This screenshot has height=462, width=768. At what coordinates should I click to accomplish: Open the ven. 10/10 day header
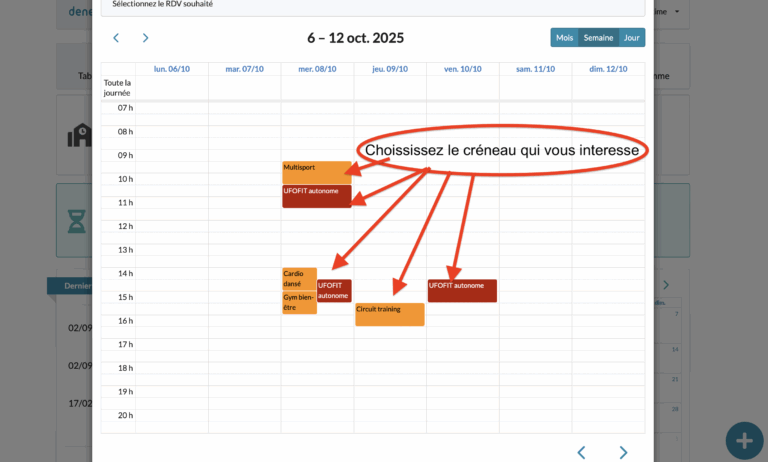click(463, 69)
